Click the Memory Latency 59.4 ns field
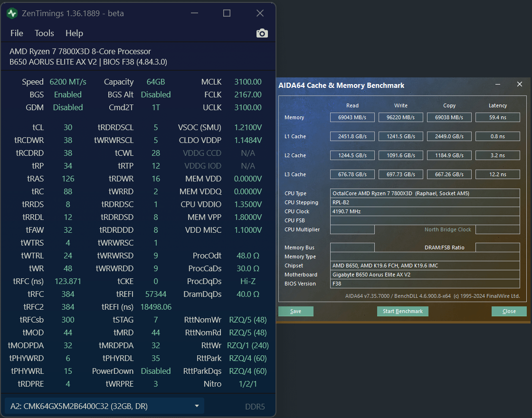Image resolution: width=532 pixels, height=418 pixels. (x=497, y=117)
